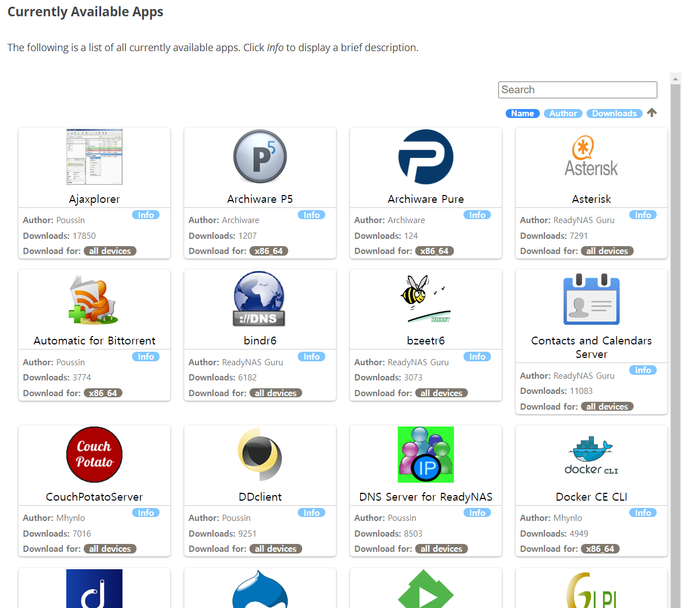Focus the Search input field

tap(578, 90)
